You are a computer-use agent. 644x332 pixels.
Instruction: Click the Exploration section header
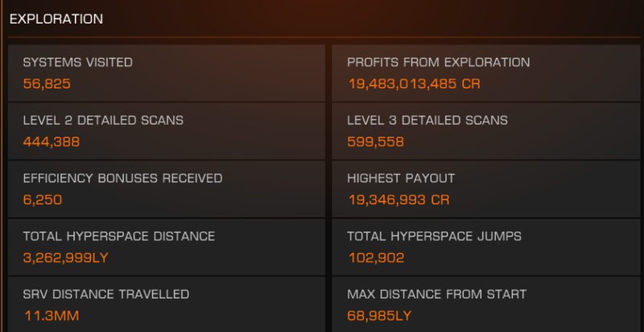coord(56,19)
